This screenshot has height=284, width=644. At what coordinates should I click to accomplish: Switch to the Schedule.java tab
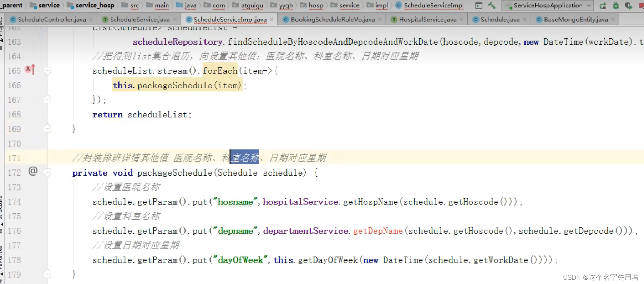(x=500, y=19)
